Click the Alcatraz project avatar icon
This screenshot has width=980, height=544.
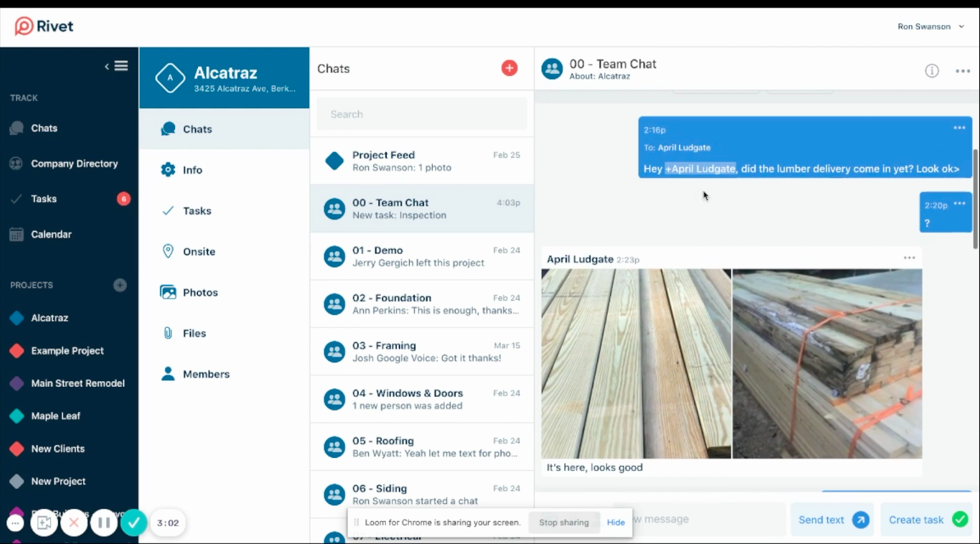pyautogui.click(x=170, y=78)
